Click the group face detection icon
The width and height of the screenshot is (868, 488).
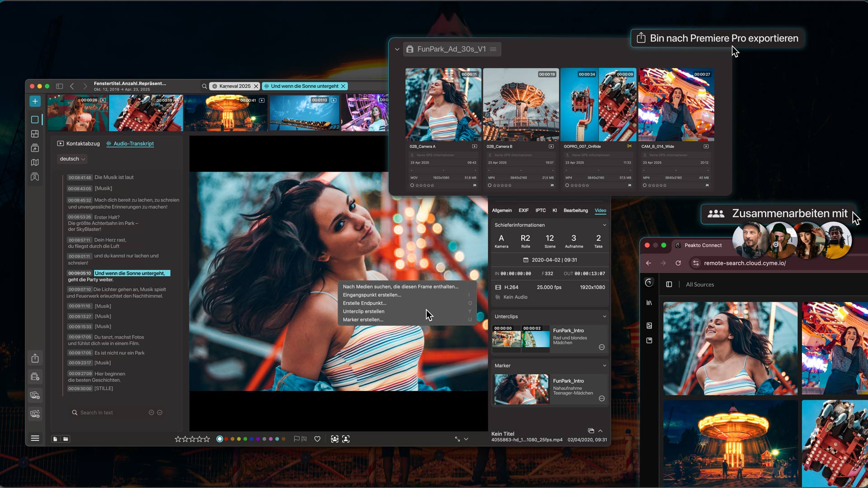[x=335, y=439]
